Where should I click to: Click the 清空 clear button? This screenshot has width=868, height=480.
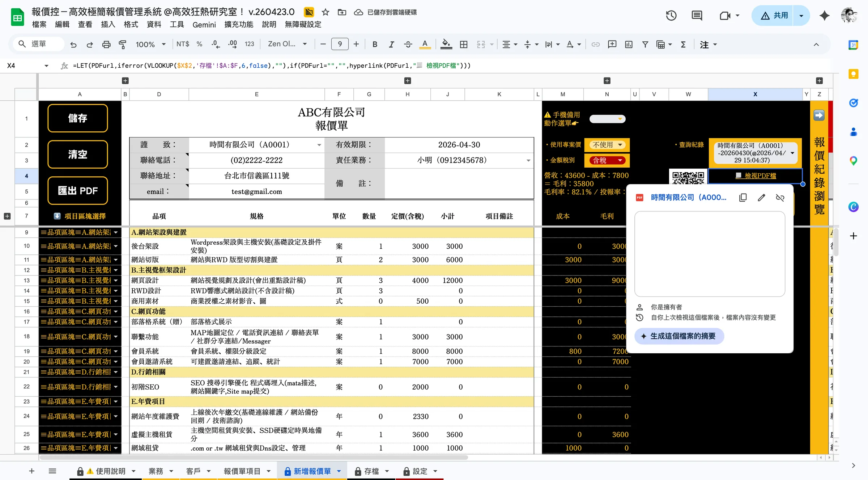tap(77, 155)
